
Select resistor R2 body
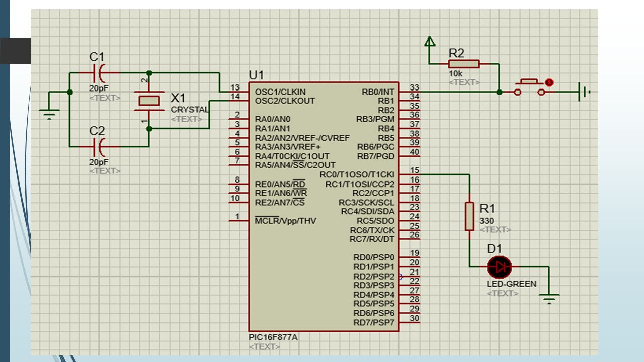464,64
